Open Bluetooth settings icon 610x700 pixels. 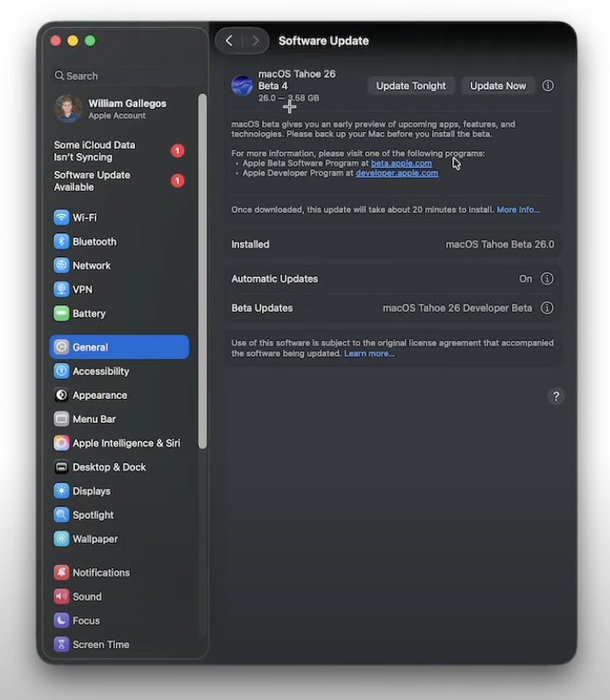coord(62,242)
